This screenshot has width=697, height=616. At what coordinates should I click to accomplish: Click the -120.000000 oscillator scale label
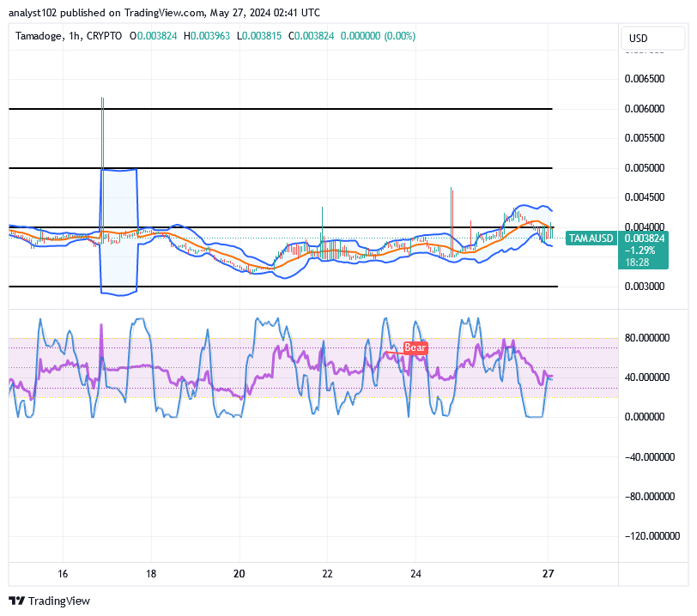(x=641, y=535)
